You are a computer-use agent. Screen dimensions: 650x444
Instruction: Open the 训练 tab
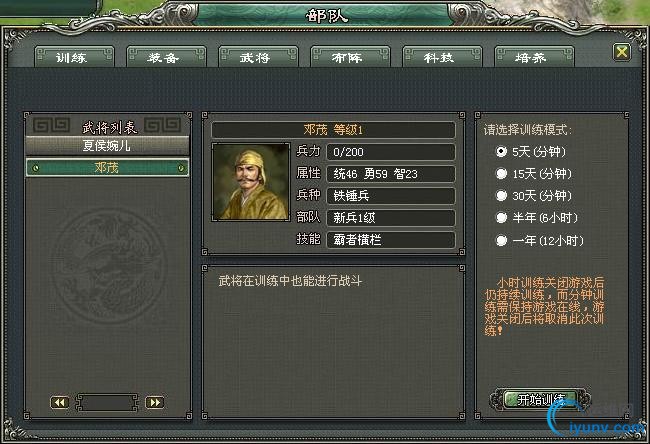[75, 57]
